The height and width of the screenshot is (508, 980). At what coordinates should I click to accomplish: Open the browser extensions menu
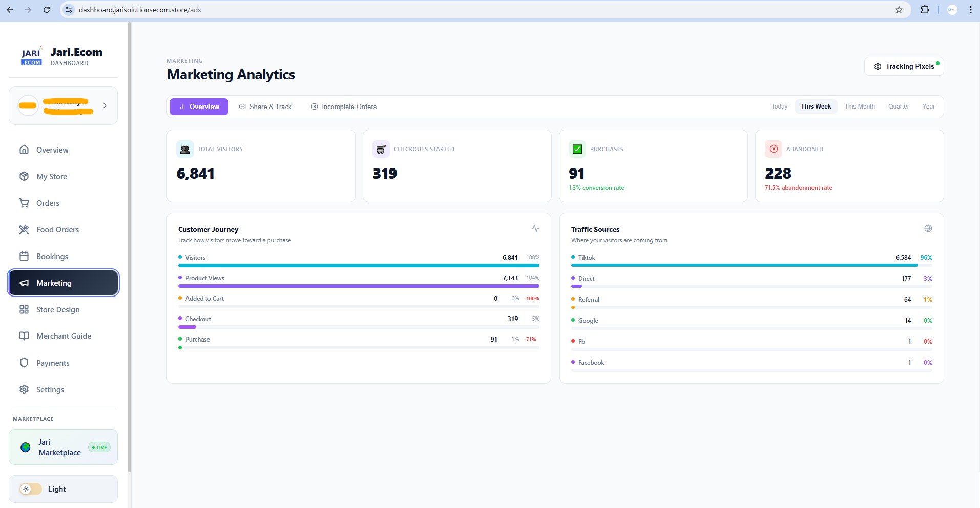click(x=925, y=9)
